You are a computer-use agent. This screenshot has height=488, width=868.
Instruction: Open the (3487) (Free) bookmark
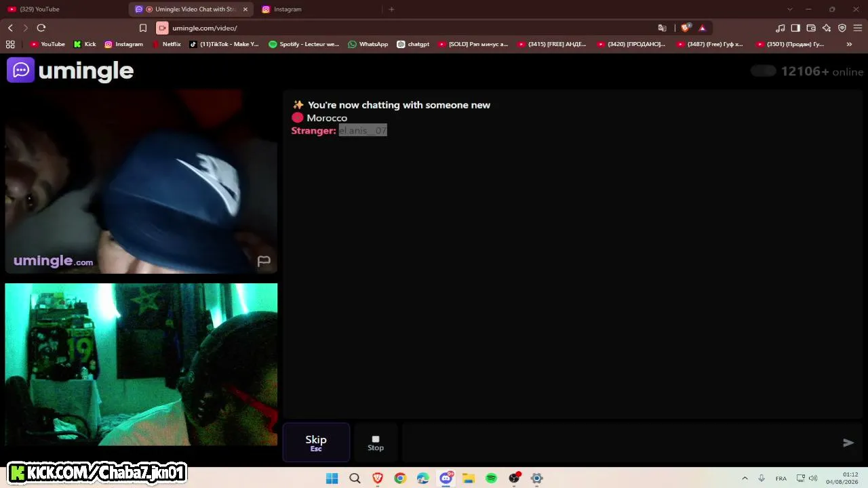tap(710, 44)
